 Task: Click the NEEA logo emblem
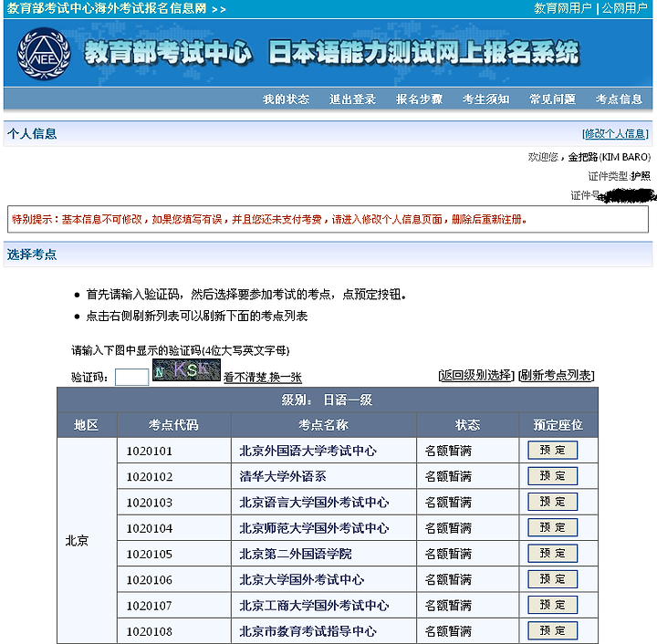coord(44,54)
